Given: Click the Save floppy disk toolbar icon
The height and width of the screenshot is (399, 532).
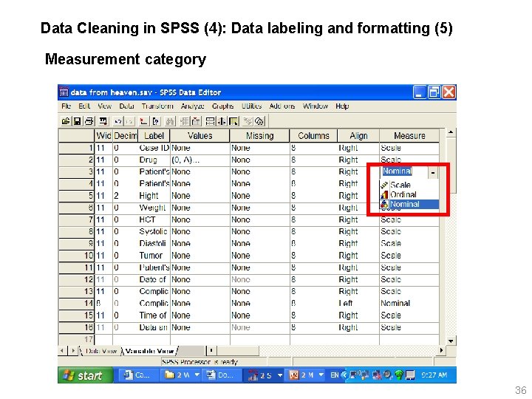Looking at the screenshot, I should point(77,121).
